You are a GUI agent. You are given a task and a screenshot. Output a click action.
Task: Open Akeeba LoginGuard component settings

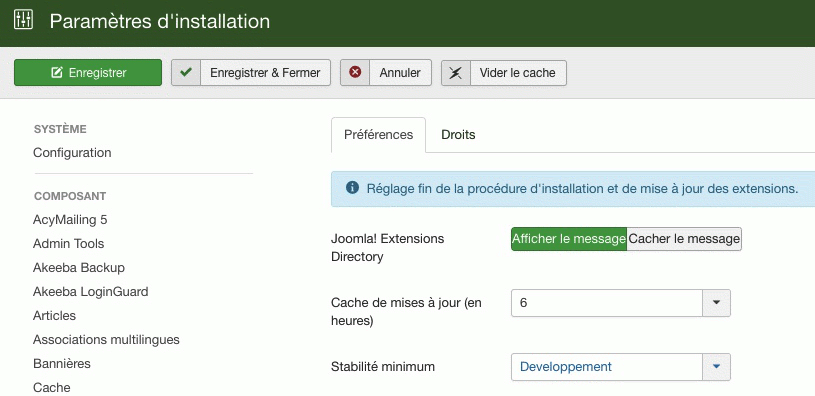(x=90, y=292)
